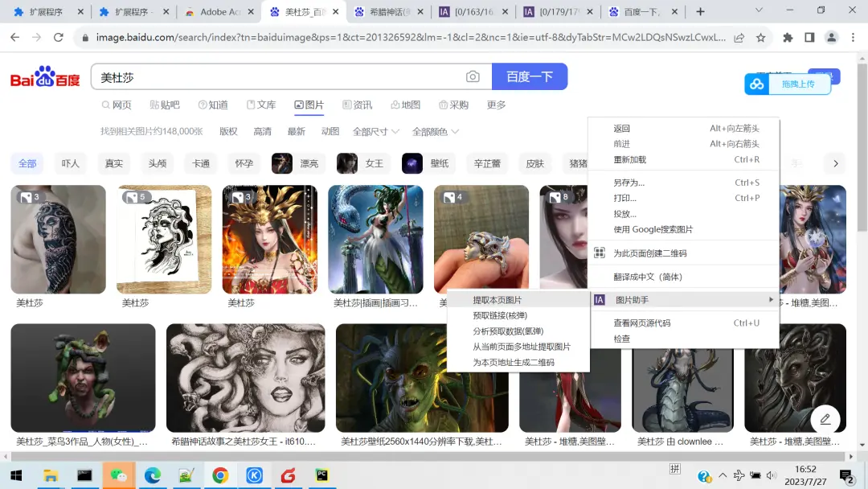Viewport: 868px width, 489px height.
Task: Click the browser profile avatar icon
Action: pos(831,37)
